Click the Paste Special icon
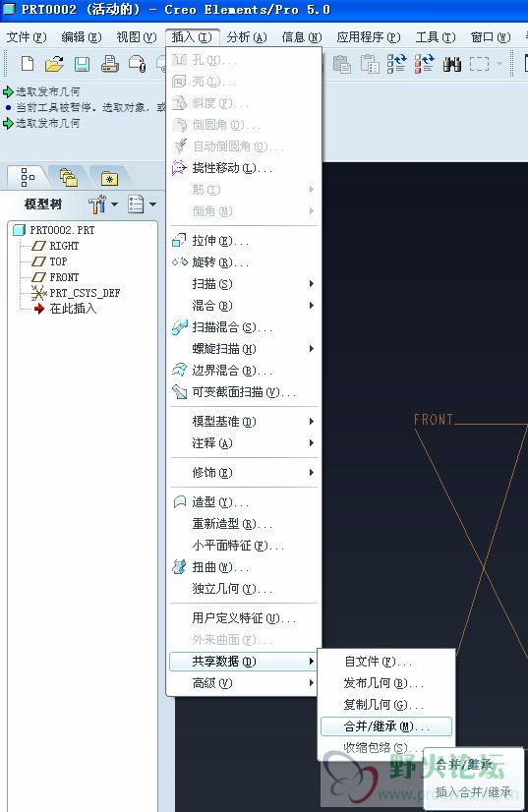Image resolution: width=528 pixels, height=812 pixels. 370,64
